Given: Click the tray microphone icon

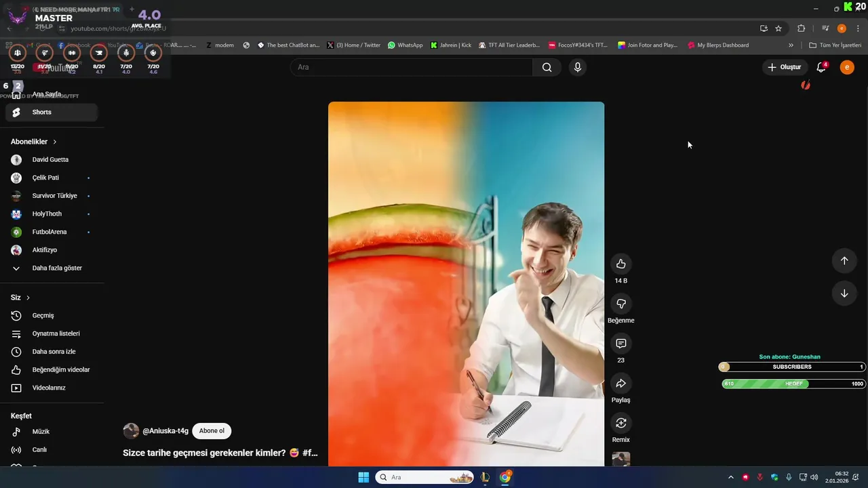Looking at the screenshot, I should (789, 477).
